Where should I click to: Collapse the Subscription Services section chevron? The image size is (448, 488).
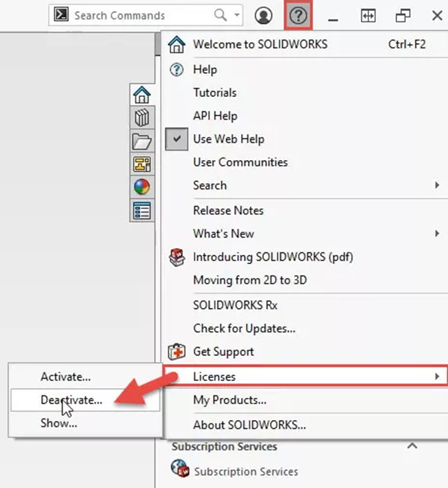click(x=412, y=446)
